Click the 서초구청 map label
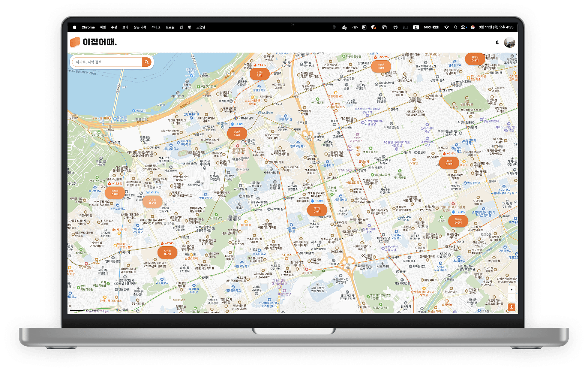 click(x=382, y=266)
